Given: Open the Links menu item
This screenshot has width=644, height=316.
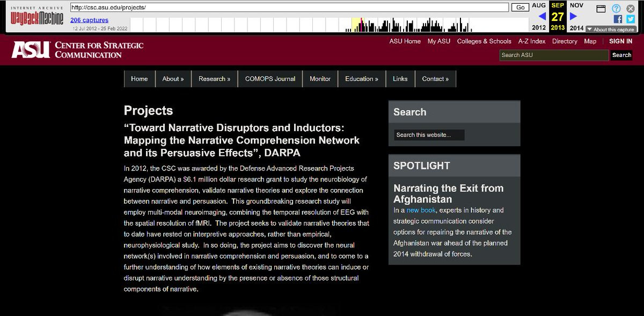Looking at the screenshot, I should pos(400,78).
